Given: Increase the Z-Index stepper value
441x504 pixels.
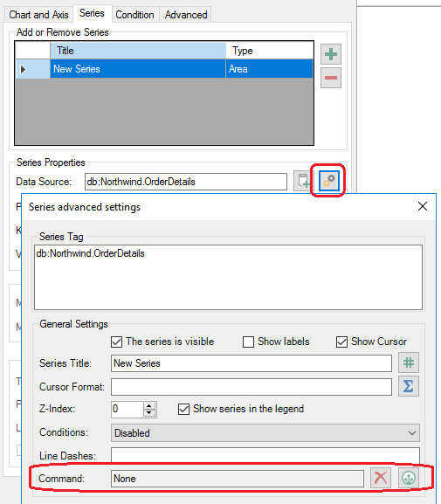Looking at the screenshot, I should coord(148,406).
